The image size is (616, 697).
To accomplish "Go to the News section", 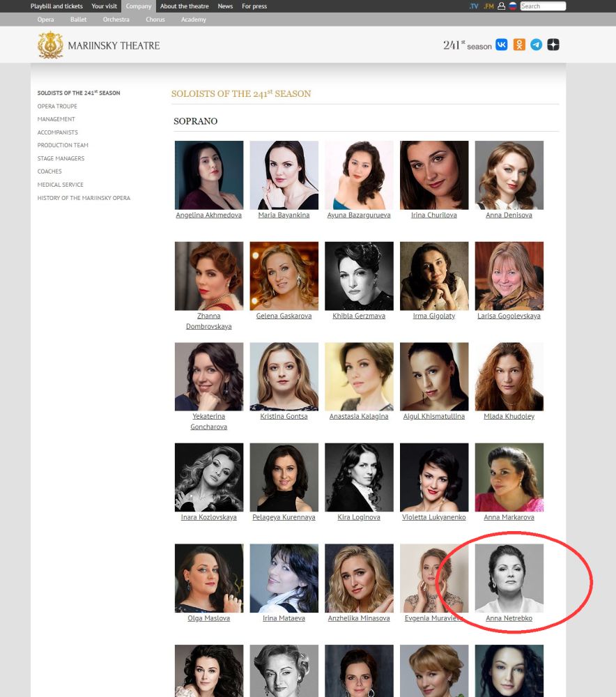I will 225,6.
